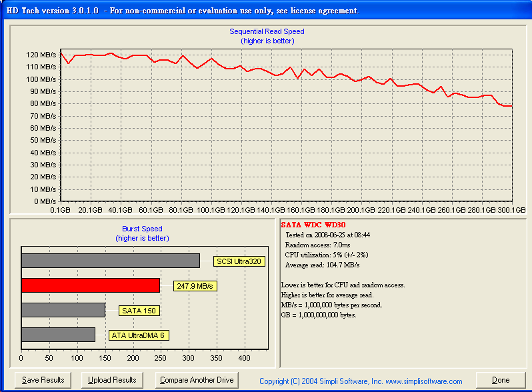This screenshot has width=532, height=392.
Task: Select the red burst speed bar
Action: 91,285
